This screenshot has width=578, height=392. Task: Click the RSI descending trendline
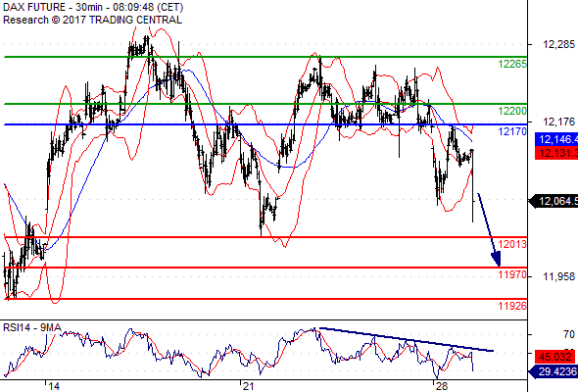click(x=407, y=339)
